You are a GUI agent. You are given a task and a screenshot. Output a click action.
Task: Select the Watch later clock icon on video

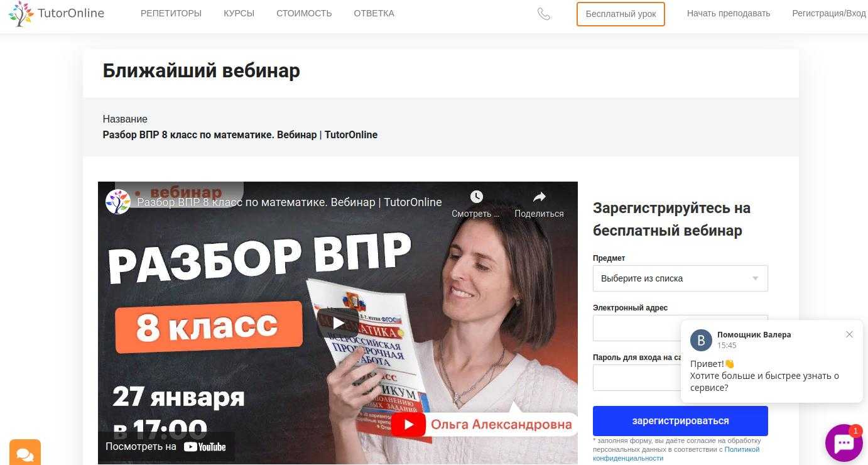point(477,197)
